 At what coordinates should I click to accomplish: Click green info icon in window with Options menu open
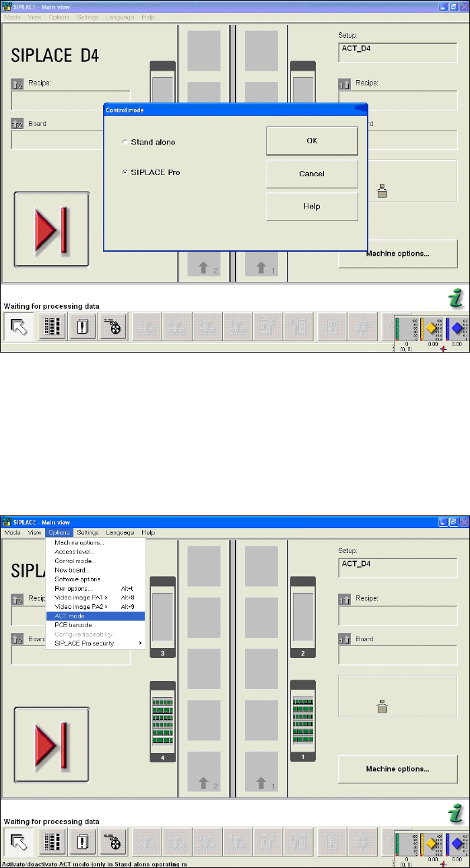457,813
